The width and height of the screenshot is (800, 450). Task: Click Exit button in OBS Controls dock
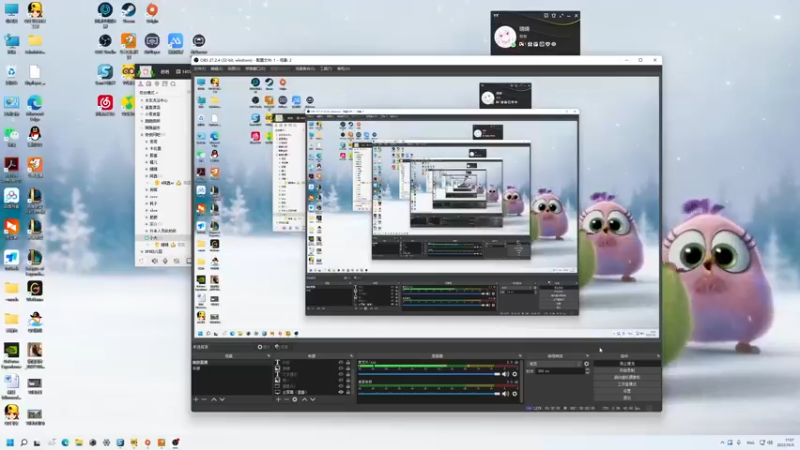pyautogui.click(x=627, y=397)
